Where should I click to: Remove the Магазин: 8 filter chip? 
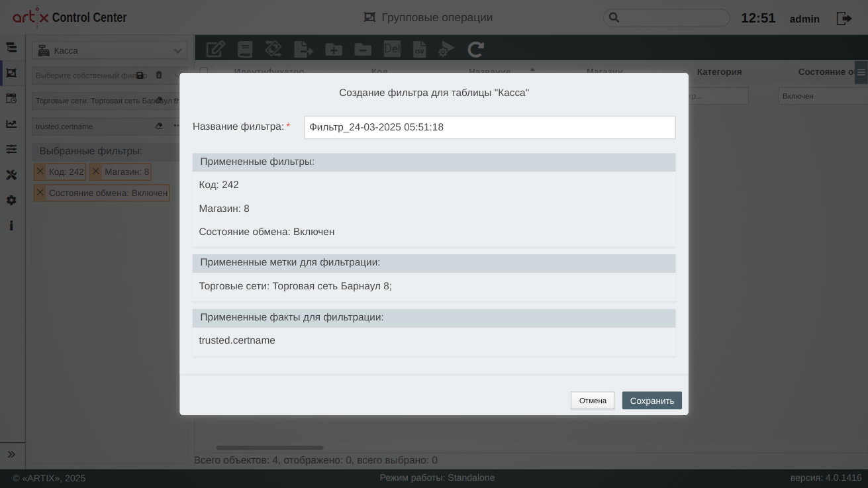(96, 171)
